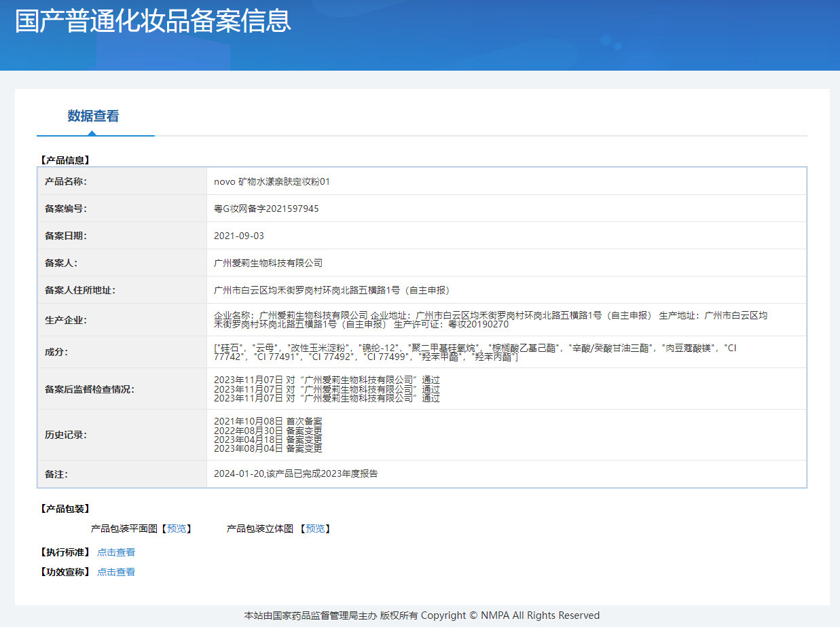Open the 数据查看 tab
Screen dimensions: 840x627
(93, 116)
